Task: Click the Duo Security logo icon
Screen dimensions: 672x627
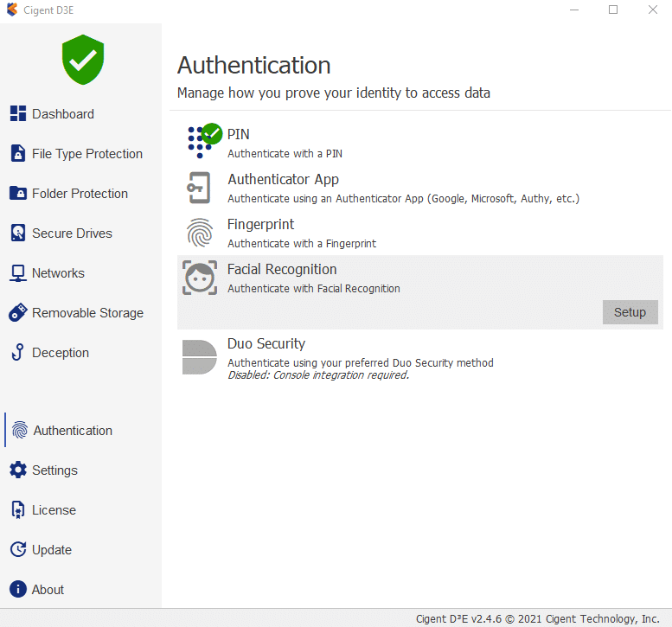Action: (200, 357)
